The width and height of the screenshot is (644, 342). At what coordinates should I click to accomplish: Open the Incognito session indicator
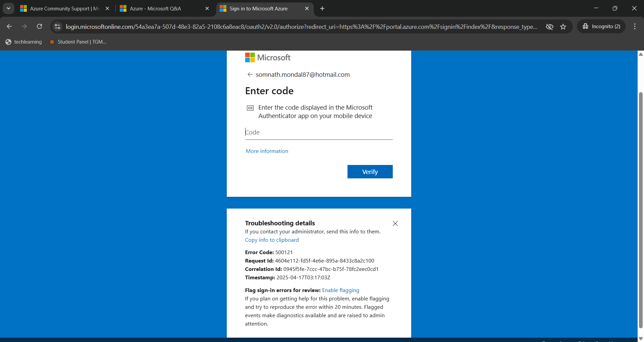[601, 26]
